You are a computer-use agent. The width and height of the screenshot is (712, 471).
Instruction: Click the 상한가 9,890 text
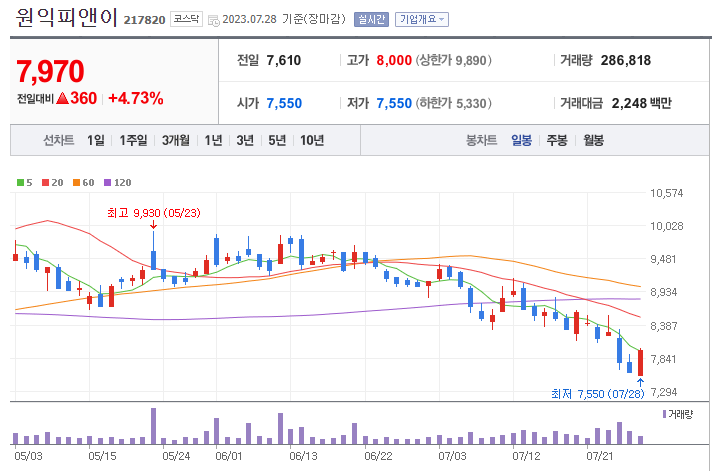point(453,60)
